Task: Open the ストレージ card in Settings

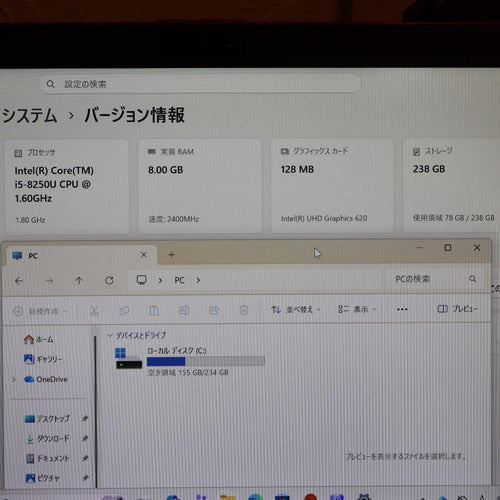Action: [x=452, y=185]
